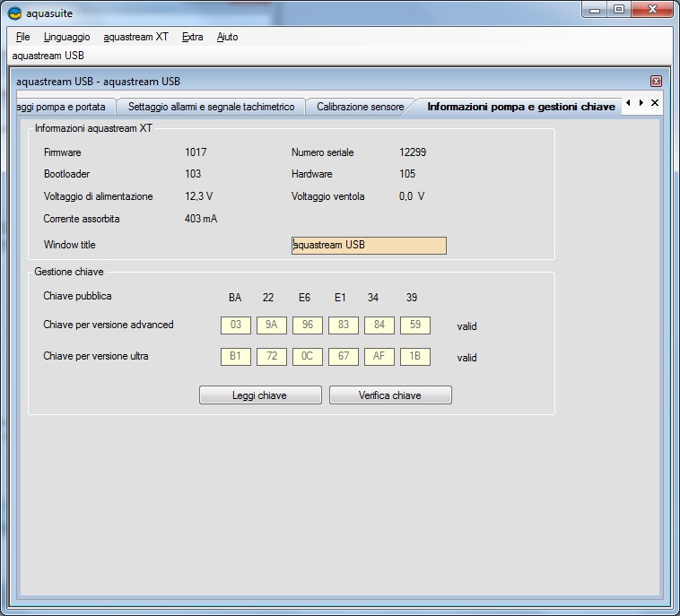Open the aquastream XT menu
This screenshot has width=680, height=616.
click(135, 37)
